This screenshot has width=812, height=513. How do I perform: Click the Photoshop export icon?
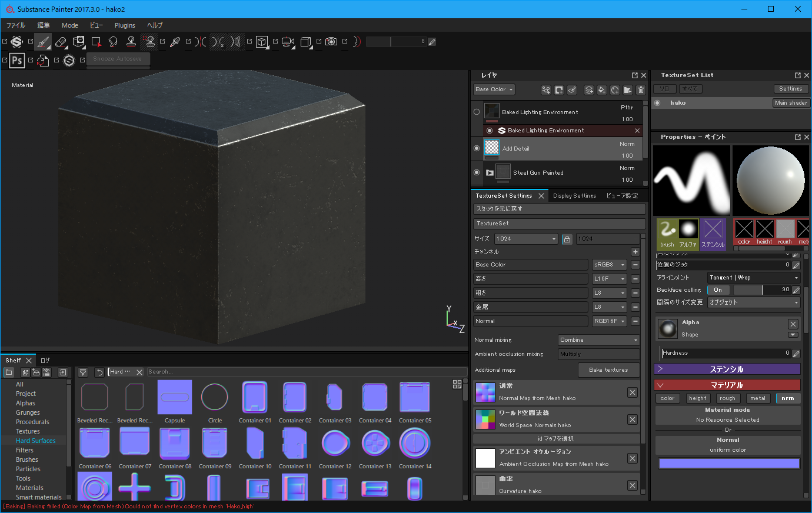(x=17, y=60)
